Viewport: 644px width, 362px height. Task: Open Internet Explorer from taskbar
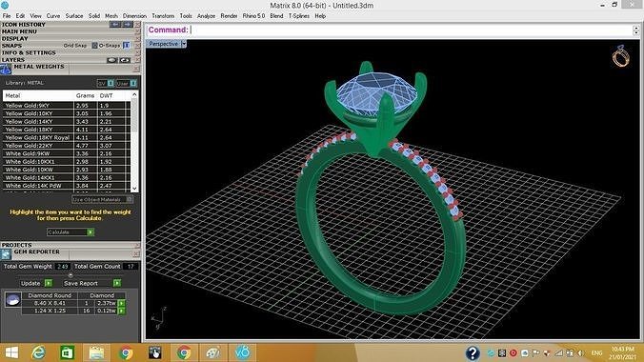(39, 352)
